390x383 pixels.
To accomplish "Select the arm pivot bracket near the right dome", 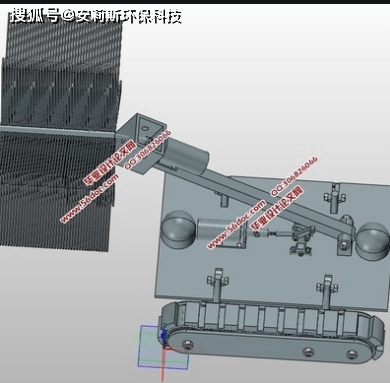I will tap(345, 237).
